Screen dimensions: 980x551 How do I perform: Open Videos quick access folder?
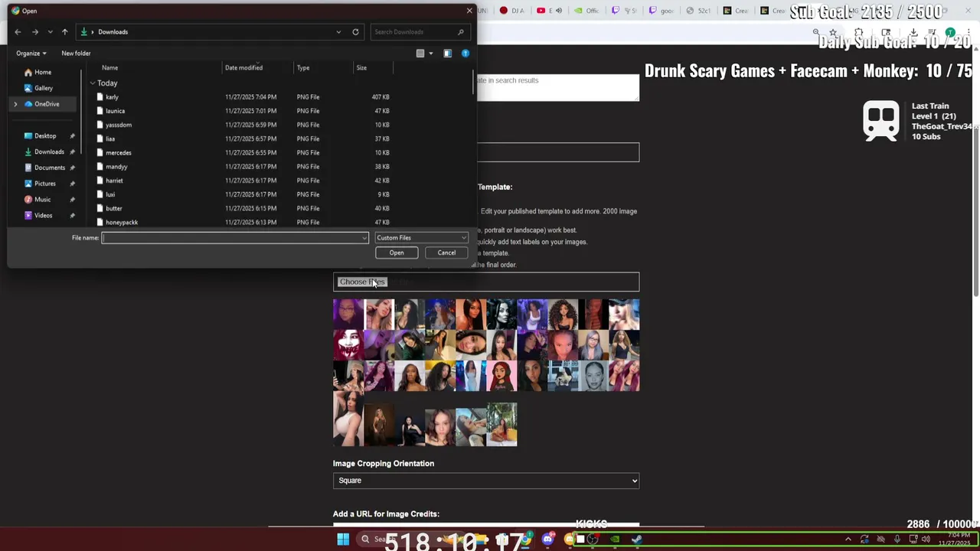(x=43, y=216)
